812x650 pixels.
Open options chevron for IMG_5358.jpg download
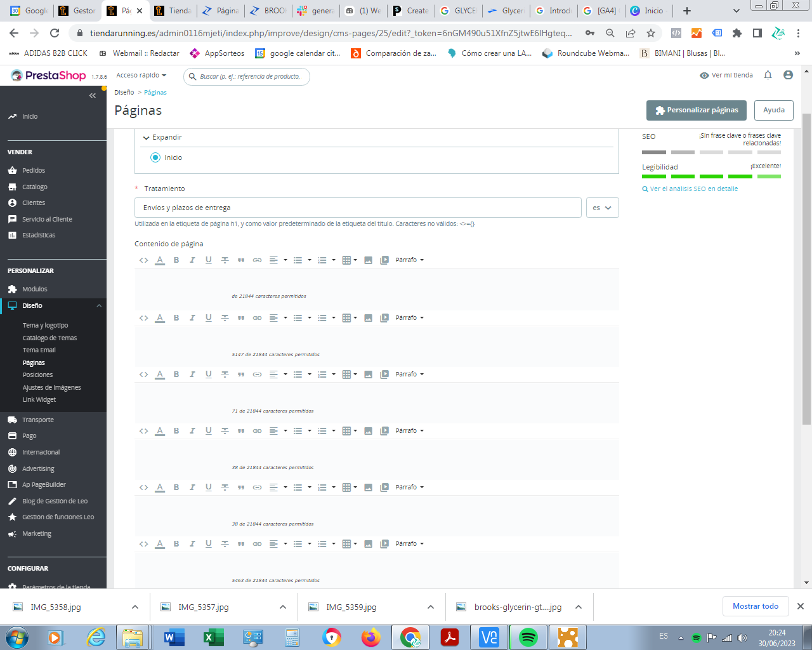[135, 607]
